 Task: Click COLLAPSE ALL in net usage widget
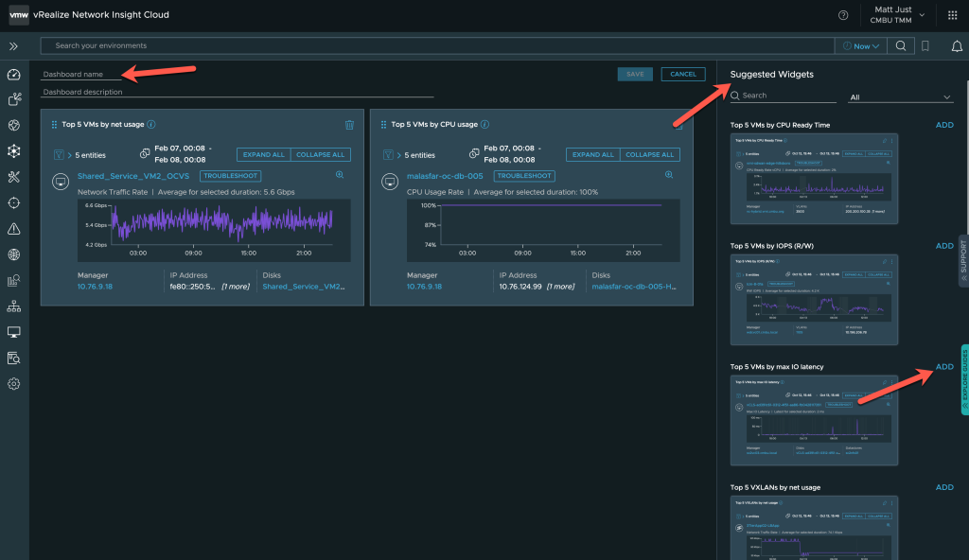pyautogui.click(x=320, y=154)
